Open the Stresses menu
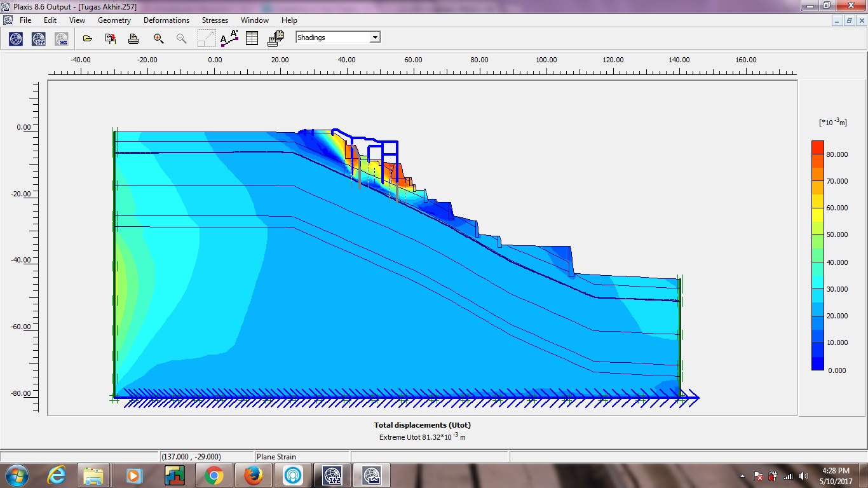This screenshot has height=488, width=868. tap(215, 20)
